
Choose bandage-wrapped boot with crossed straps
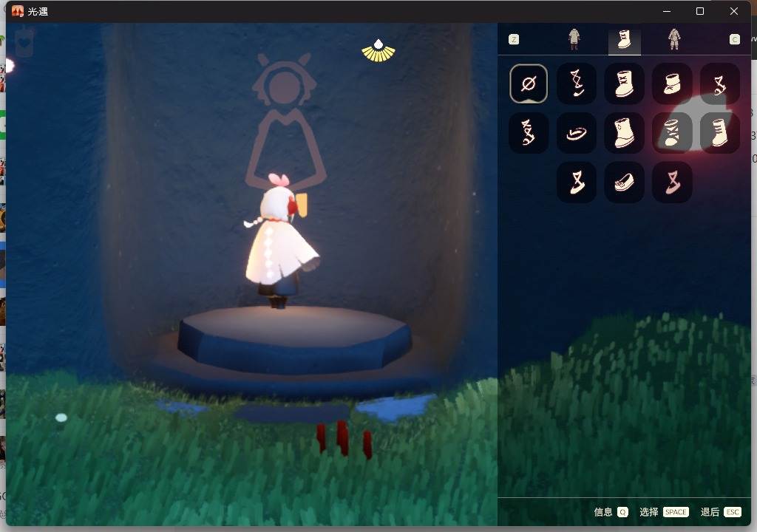[672, 133]
